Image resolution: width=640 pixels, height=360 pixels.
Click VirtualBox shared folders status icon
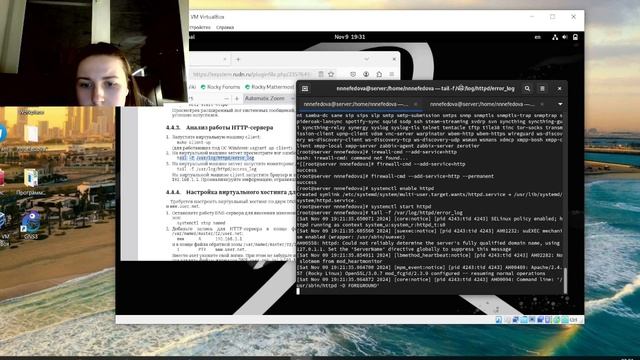coord(524,320)
